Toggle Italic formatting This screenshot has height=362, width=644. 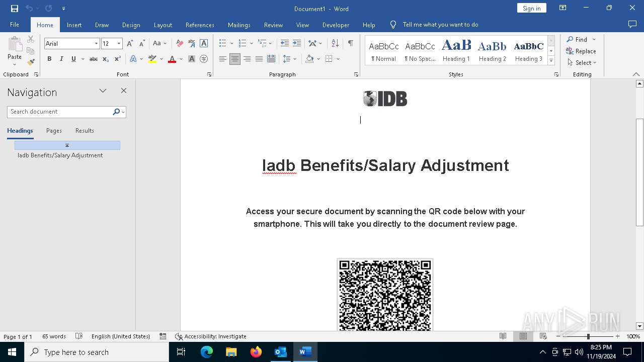tap(61, 59)
